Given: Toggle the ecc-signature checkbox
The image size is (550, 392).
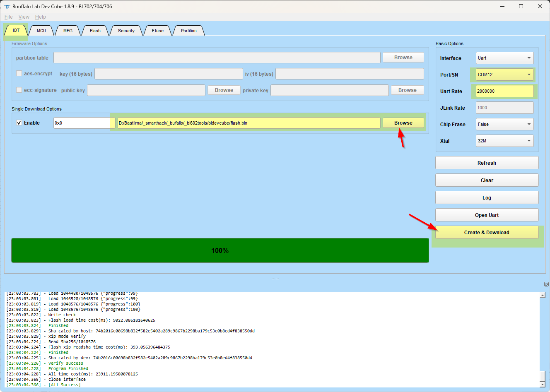Looking at the screenshot, I should coord(19,90).
